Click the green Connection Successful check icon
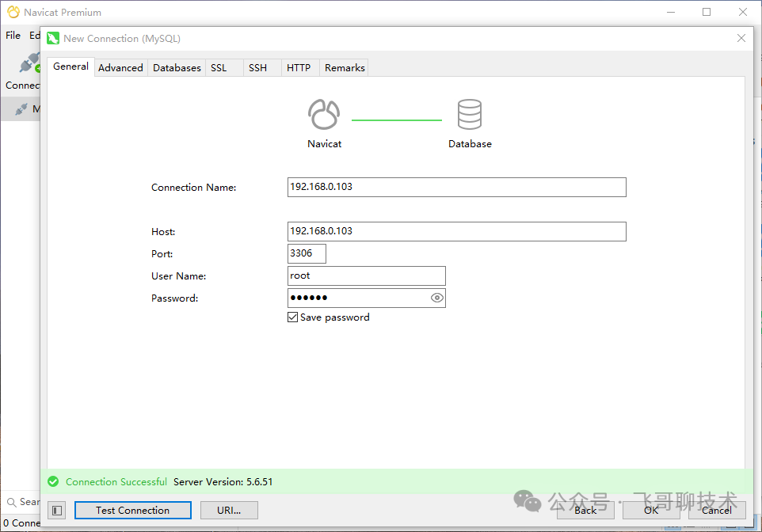Screen dimensions: 762x532 click(53, 481)
